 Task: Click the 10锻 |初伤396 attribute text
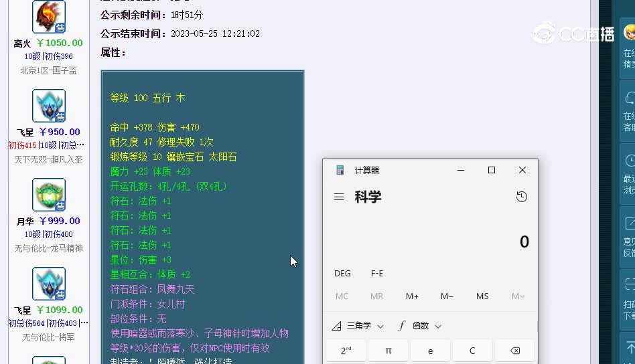pyautogui.click(x=49, y=56)
